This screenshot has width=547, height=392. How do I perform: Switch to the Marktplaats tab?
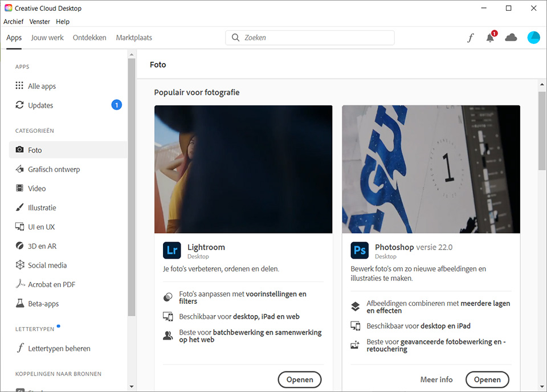tap(134, 38)
